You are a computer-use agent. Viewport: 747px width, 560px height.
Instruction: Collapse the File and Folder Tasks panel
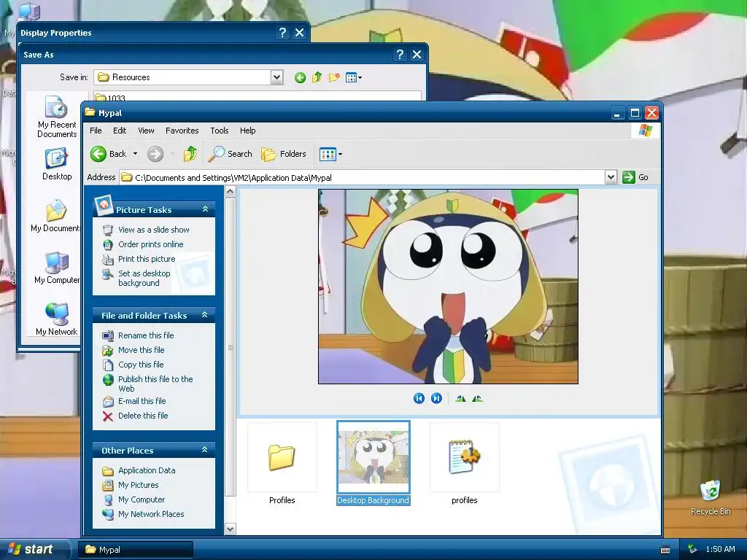[x=205, y=315]
